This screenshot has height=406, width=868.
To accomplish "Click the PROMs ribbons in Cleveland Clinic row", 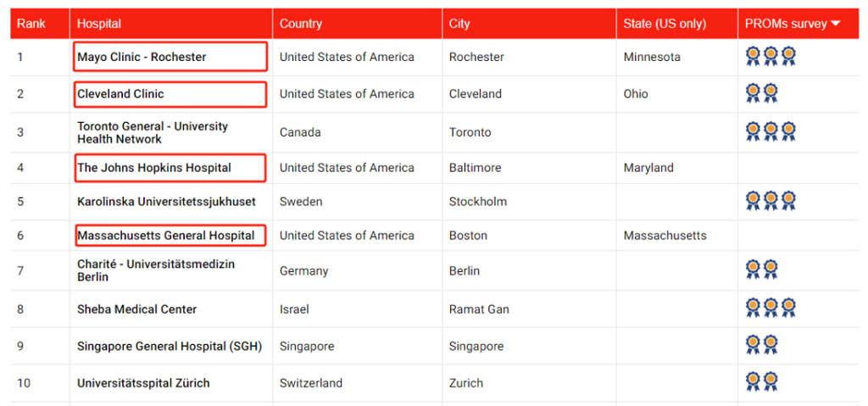I will click(x=762, y=93).
